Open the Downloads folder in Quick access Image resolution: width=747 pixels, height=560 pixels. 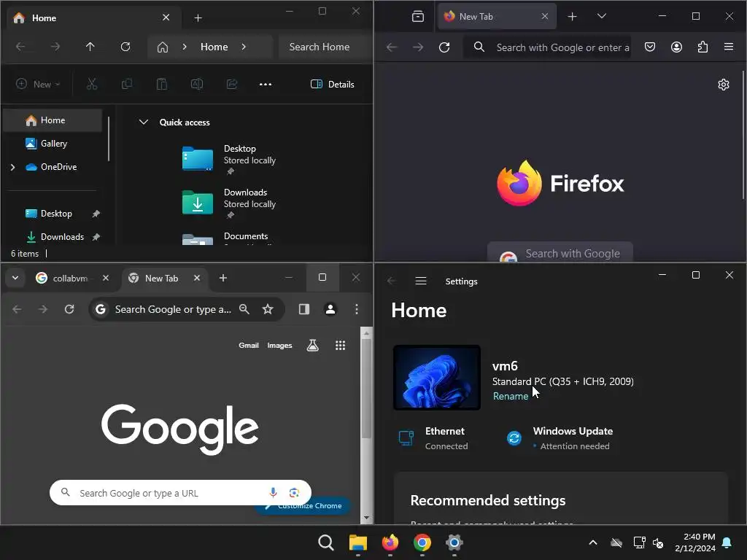[x=228, y=203]
